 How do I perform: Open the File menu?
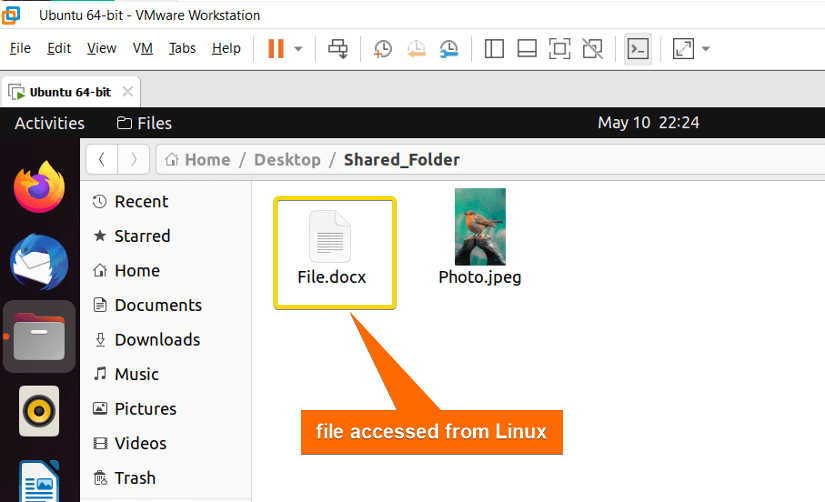20,48
